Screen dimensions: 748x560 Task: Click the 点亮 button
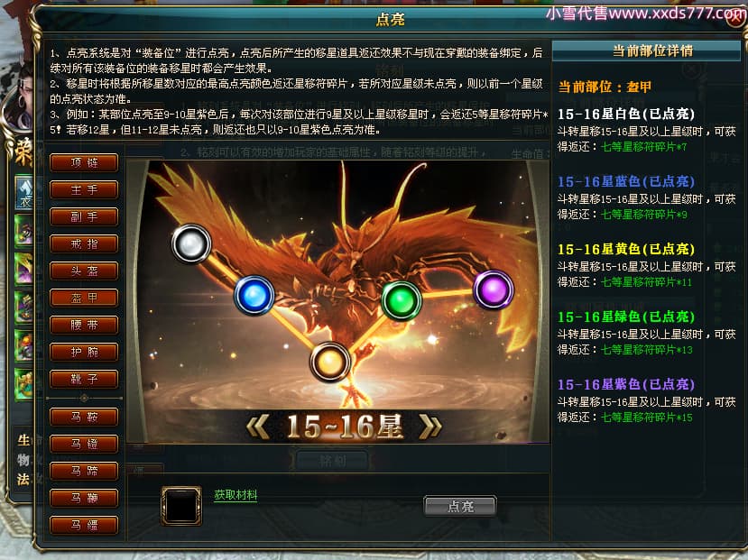(460, 506)
